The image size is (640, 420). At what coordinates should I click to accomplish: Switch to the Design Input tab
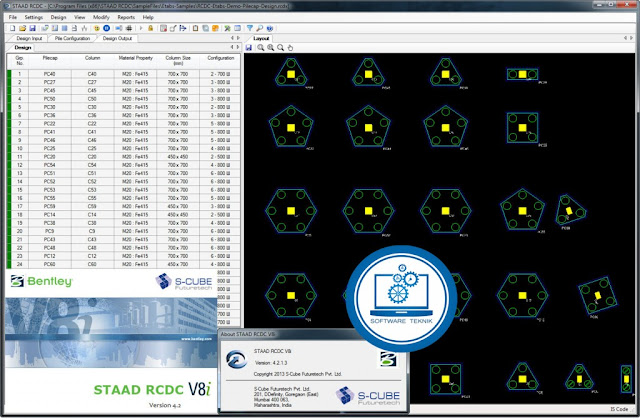point(29,38)
